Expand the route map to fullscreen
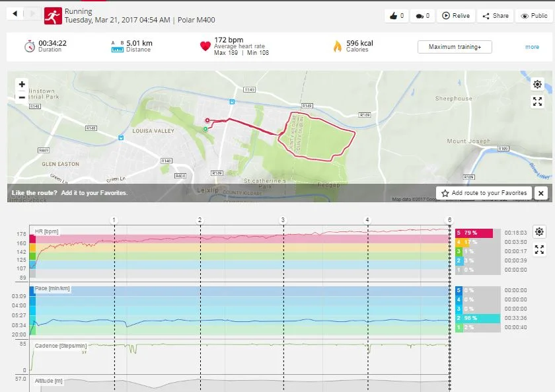This screenshot has height=392, width=555. [x=537, y=102]
